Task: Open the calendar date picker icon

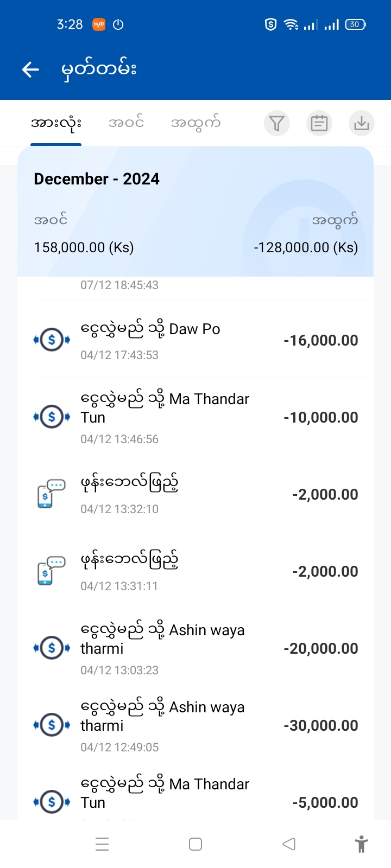Action: coord(319,123)
